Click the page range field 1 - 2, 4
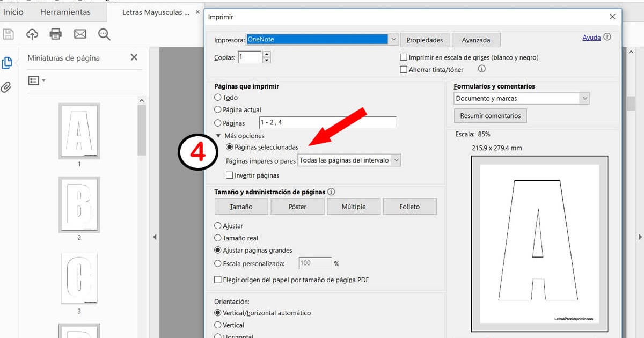Screen dimensions: 644x338 click(327, 123)
